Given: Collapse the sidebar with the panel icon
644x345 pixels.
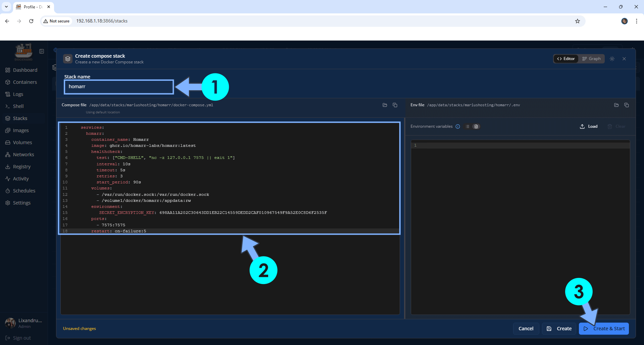Looking at the screenshot, I should pos(42,51).
